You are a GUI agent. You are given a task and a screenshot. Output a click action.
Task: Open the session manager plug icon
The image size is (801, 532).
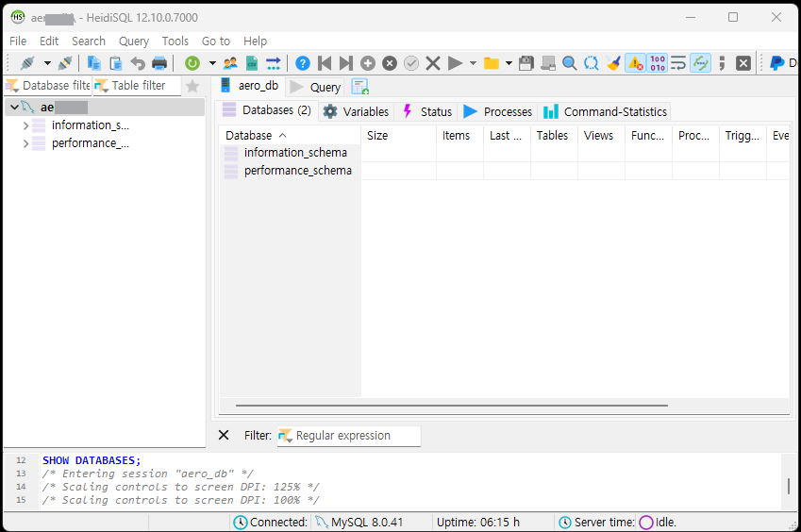(x=27, y=63)
